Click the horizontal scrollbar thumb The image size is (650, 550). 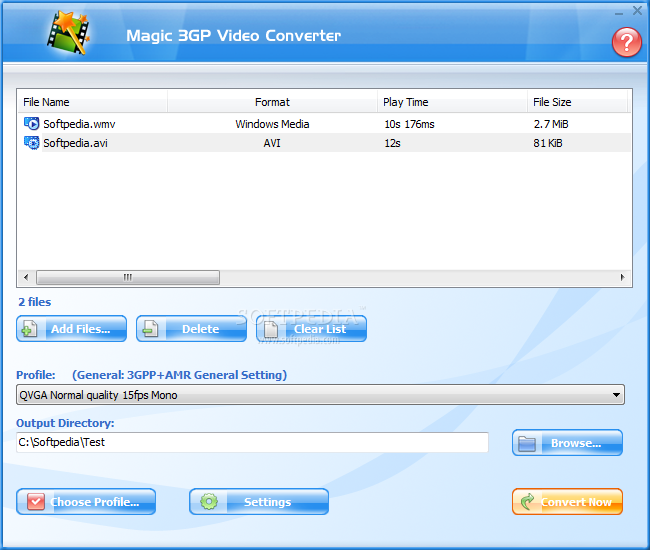128,277
